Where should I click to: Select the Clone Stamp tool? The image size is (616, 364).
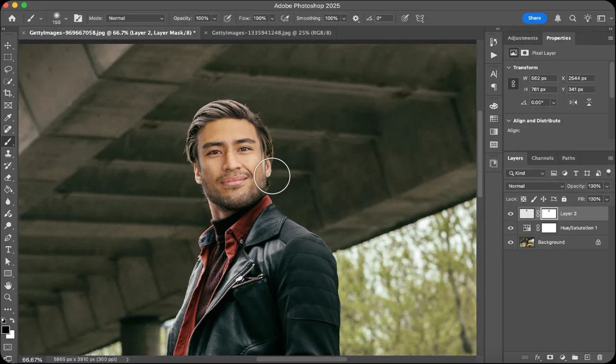coord(8,153)
